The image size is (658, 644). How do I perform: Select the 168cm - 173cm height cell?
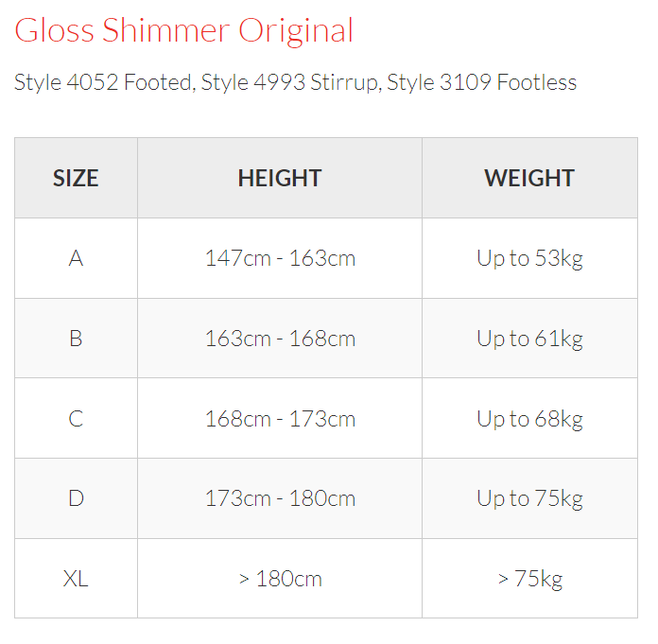coord(280,418)
